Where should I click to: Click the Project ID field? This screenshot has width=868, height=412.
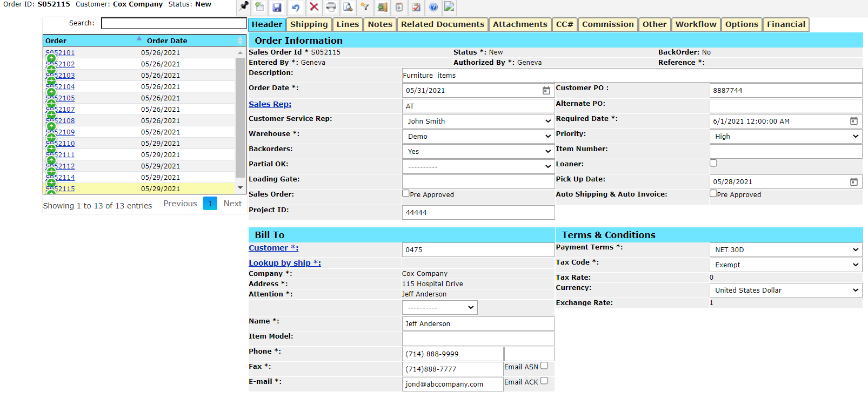[x=478, y=213]
